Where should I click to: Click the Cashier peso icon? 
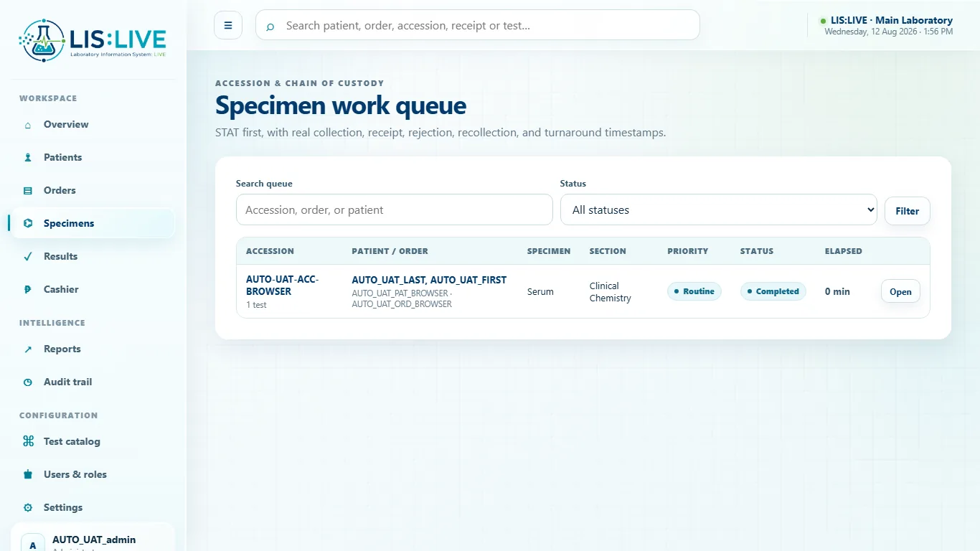pyautogui.click(x=28, y=290)
